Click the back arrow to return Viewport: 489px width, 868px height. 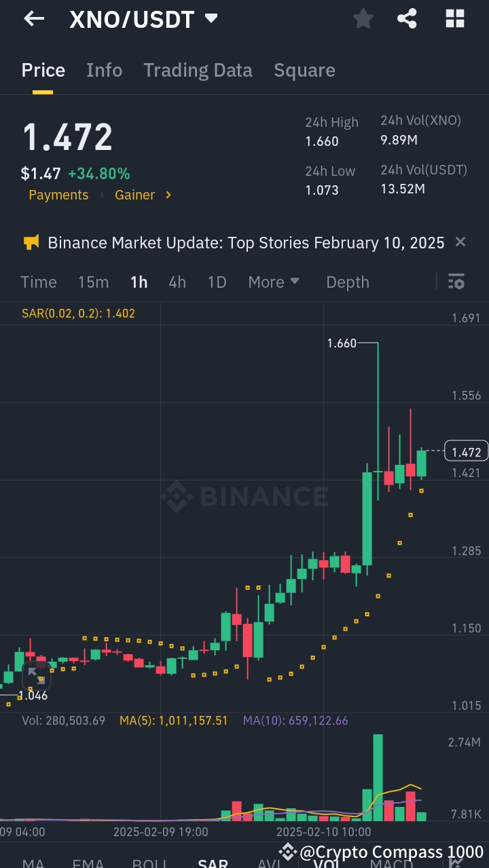33,18
